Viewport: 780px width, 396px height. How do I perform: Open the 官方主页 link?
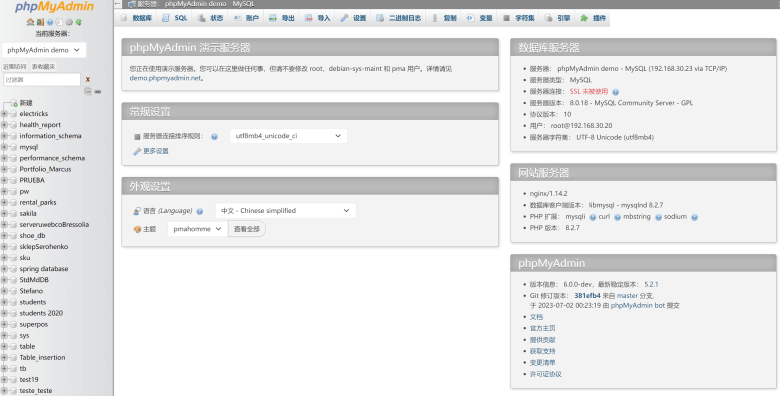point(543,328)
